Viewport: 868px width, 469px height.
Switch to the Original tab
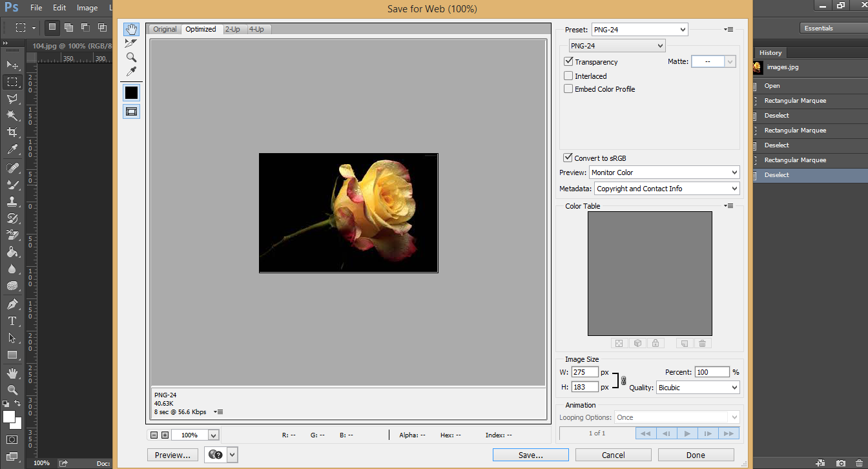coord(165,29)
